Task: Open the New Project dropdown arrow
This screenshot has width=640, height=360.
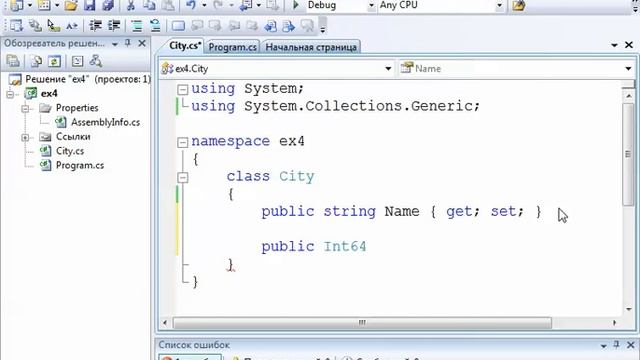Action: (29, 5)
